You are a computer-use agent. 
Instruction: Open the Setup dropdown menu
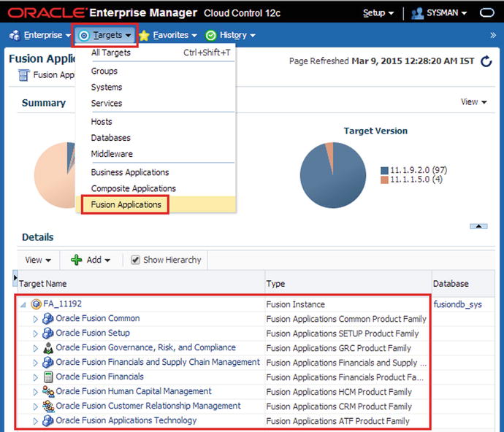click(378, 13)
